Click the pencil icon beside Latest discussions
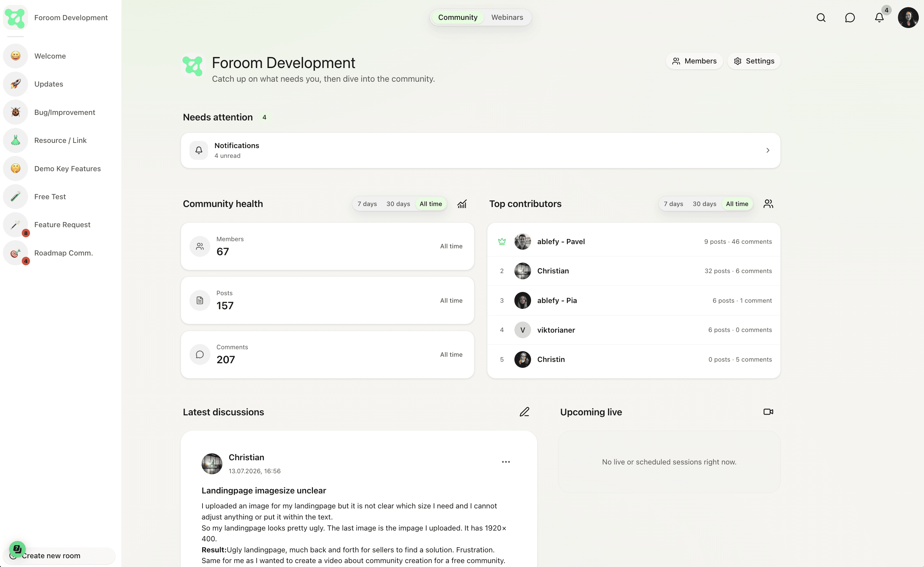924x567 pixels. pyautogui.click(x=524, y=412)
